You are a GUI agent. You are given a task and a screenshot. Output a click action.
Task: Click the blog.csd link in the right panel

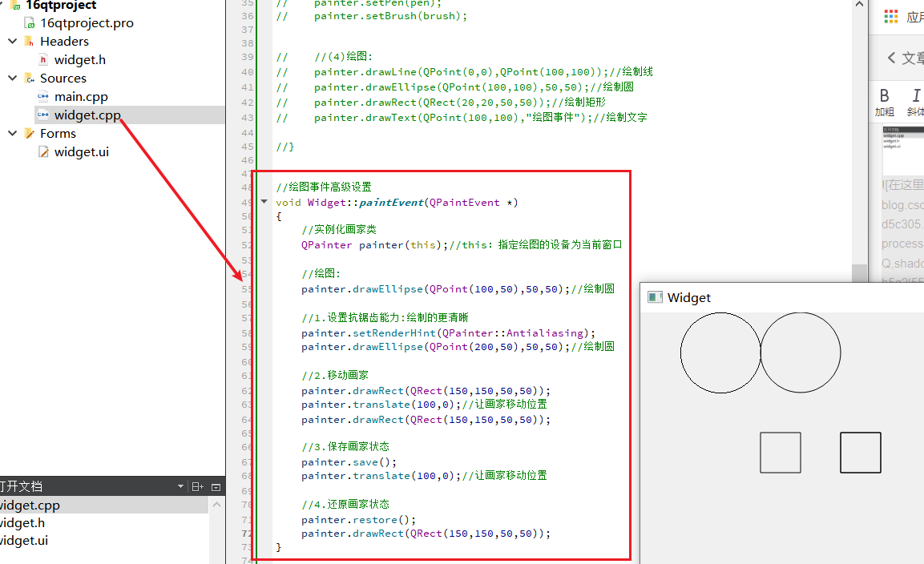pos(902,205)
